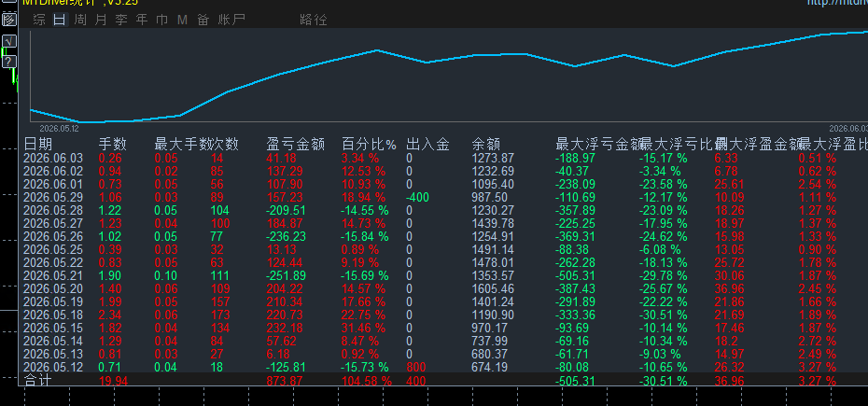This screenshot has width=868, height=406.
Task: Click the 19.94 total lots value
Action: 113,381
